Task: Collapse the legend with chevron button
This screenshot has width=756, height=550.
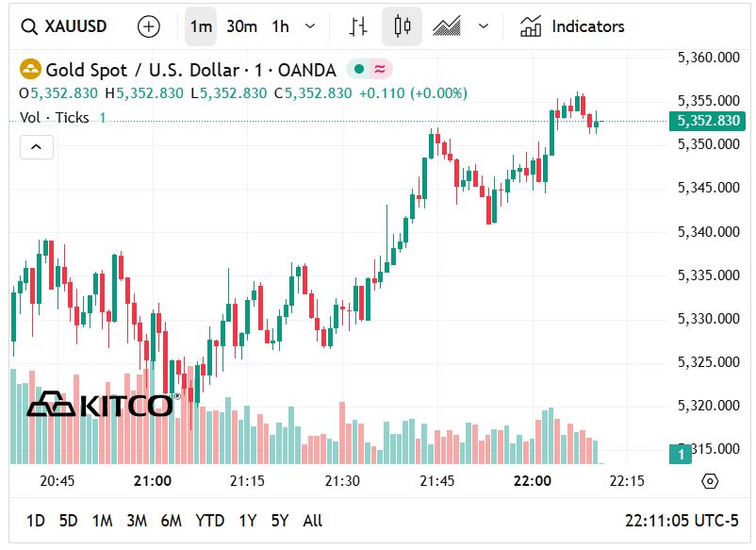Action: [x=37, y=147]
